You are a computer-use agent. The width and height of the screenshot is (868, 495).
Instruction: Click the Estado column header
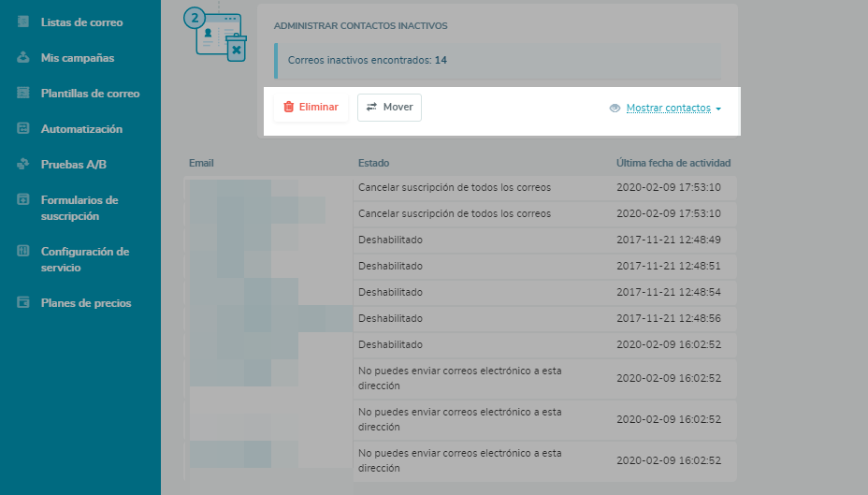[373, 163]
